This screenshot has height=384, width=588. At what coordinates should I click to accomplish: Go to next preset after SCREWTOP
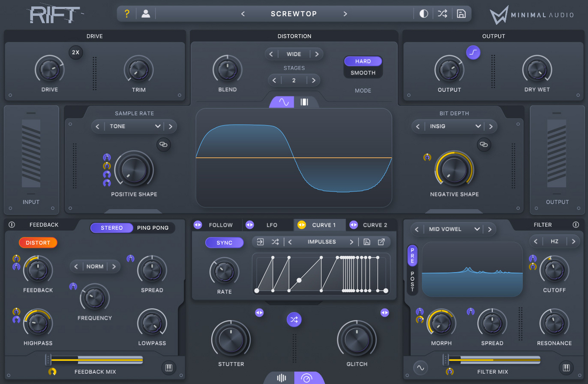click(345, 14)
